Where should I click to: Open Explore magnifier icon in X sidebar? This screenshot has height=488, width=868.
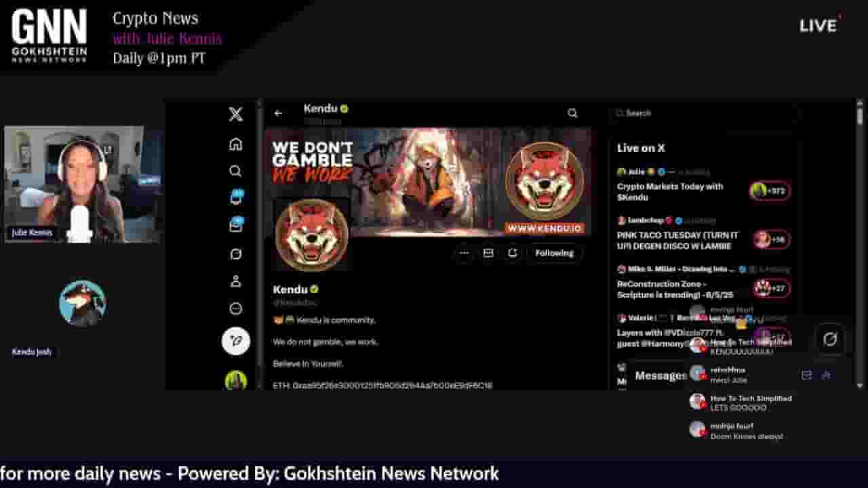click(236, 171)
